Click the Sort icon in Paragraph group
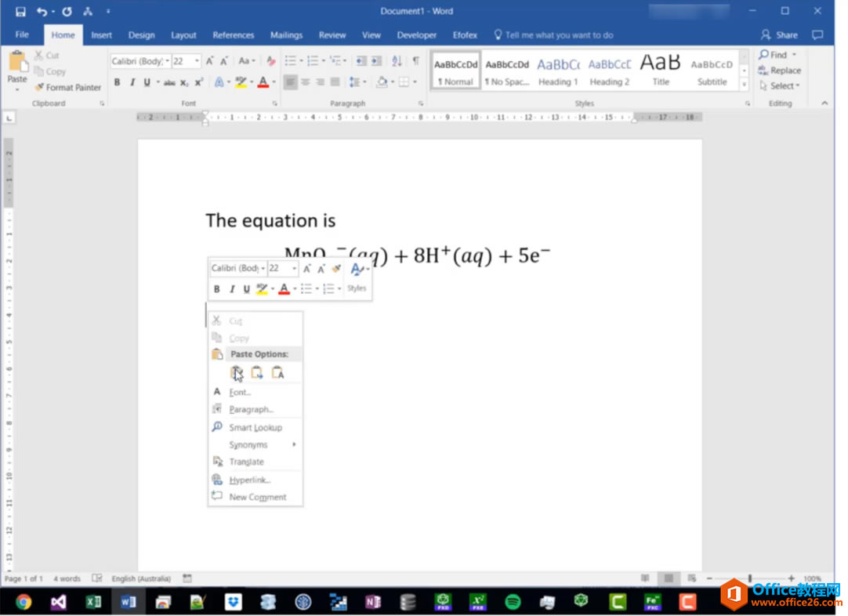 [x=397, y=61]
